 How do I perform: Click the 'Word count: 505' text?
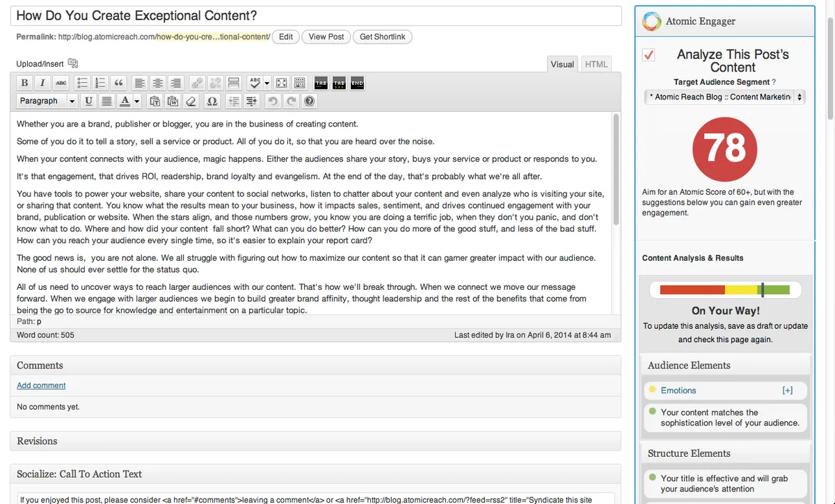click(x=45, y=335)
